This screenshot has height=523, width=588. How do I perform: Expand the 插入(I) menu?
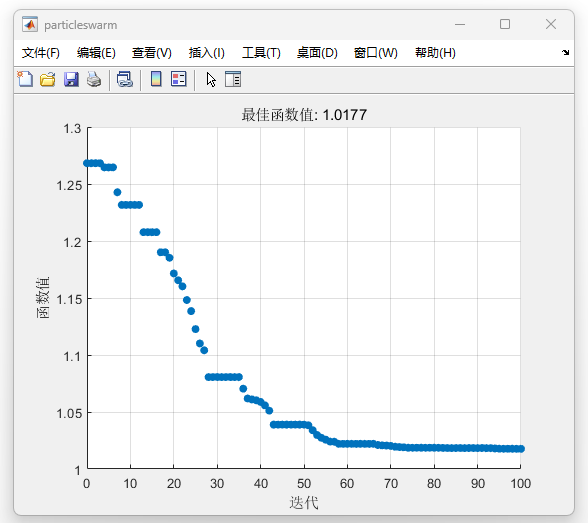click(x=207, y=53)
